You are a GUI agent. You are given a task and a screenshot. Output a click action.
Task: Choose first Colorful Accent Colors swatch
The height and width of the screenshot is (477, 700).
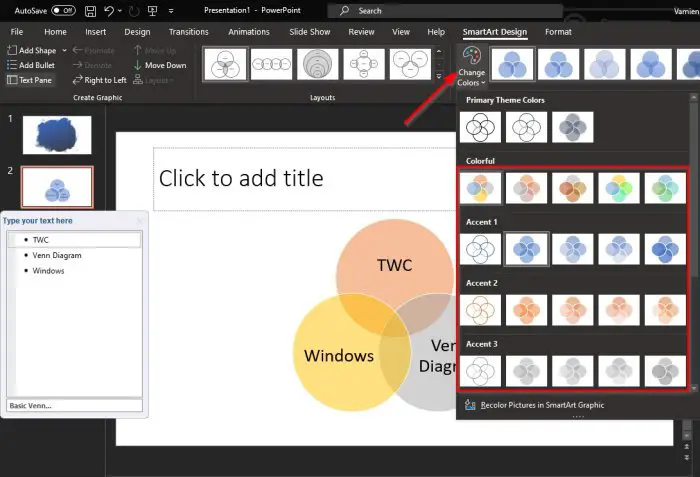click(480, 188)
